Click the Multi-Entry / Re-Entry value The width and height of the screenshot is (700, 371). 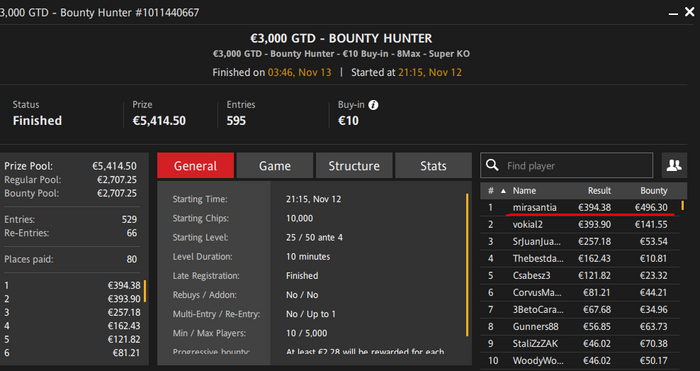pyautogui.click(x=311, y=314)
